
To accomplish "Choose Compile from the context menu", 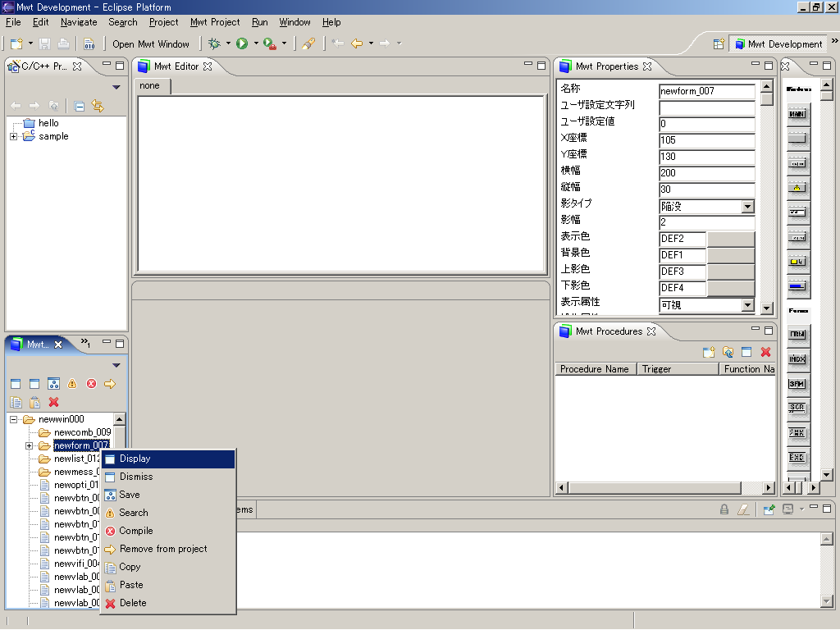I will (168, 531).
